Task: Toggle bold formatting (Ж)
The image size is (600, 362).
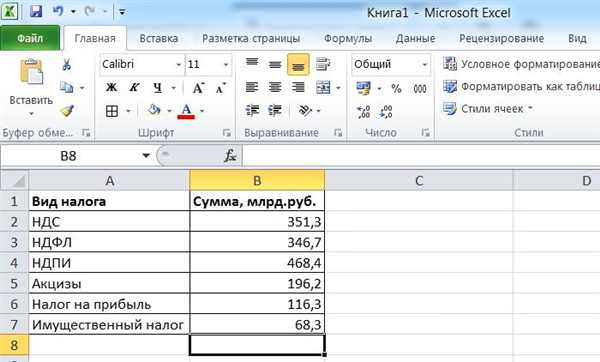Action: [x=111, y=88]
